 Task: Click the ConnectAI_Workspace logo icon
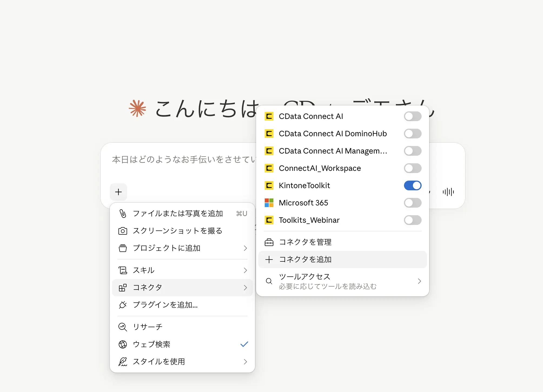pyautogui.click(x=269, y=168)
